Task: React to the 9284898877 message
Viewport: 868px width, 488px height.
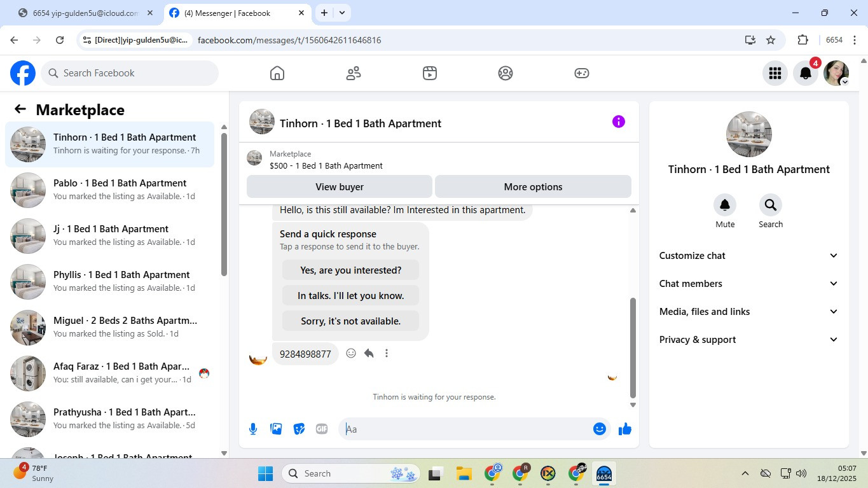Action: pyautogui.click(x=351, y=353)
